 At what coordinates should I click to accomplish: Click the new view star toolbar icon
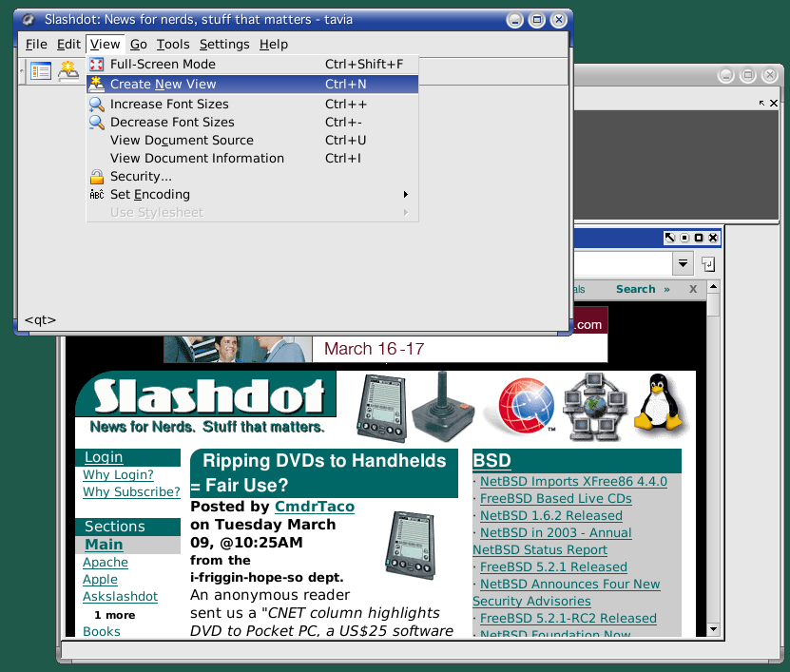tap(68, 70)
